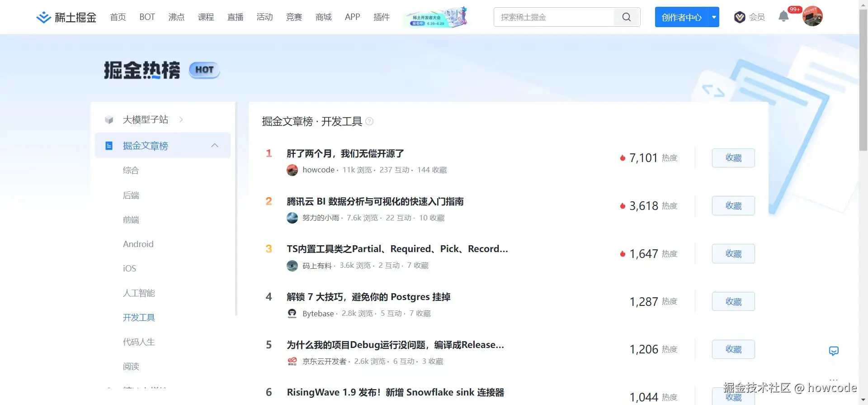Click the 大模型子站 cube icon
This screenshot has width=868, height=405.
point(109,120)
